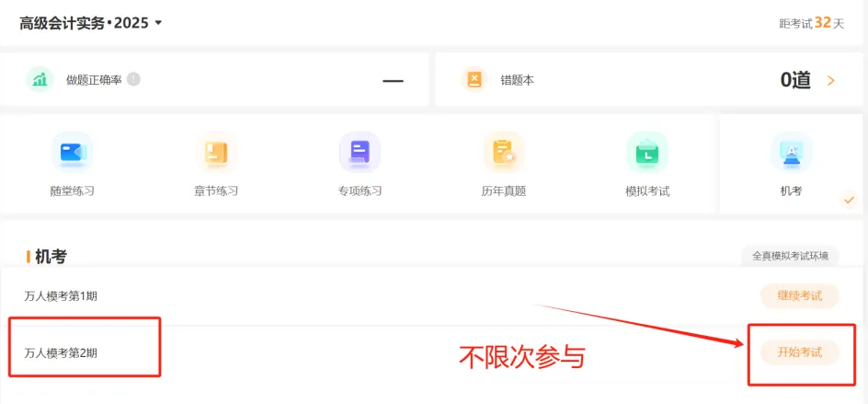Open the 高级会计实务·2025 course dropdown
Image resolution: width=868 pixels, height=404 pixels.
tap(90, 23)
